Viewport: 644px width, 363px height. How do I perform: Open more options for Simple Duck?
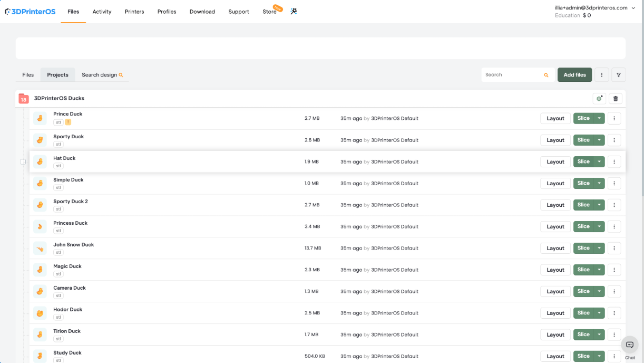point(614,183)
